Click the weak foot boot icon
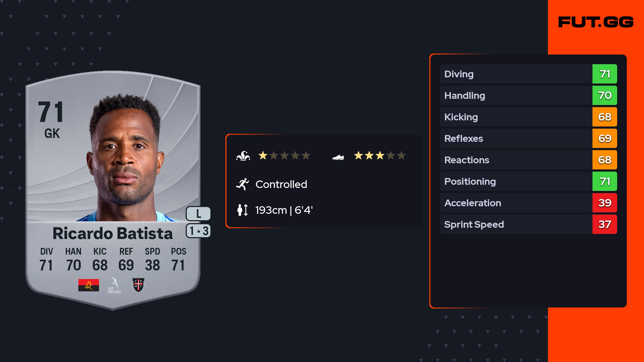This screenshot has height=362, width=644. pos(338,157)
